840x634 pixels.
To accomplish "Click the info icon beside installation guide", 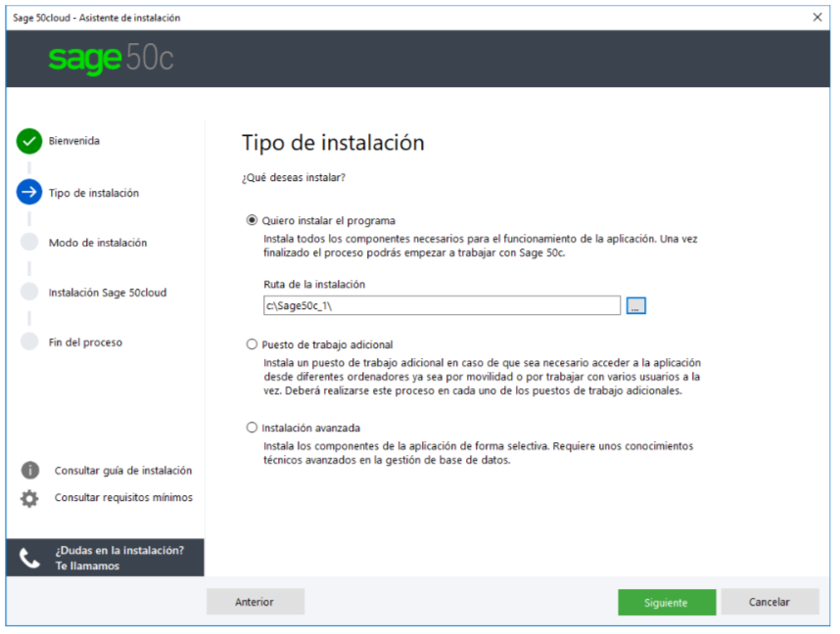I will pyautogui.click(x=30, y=471).
